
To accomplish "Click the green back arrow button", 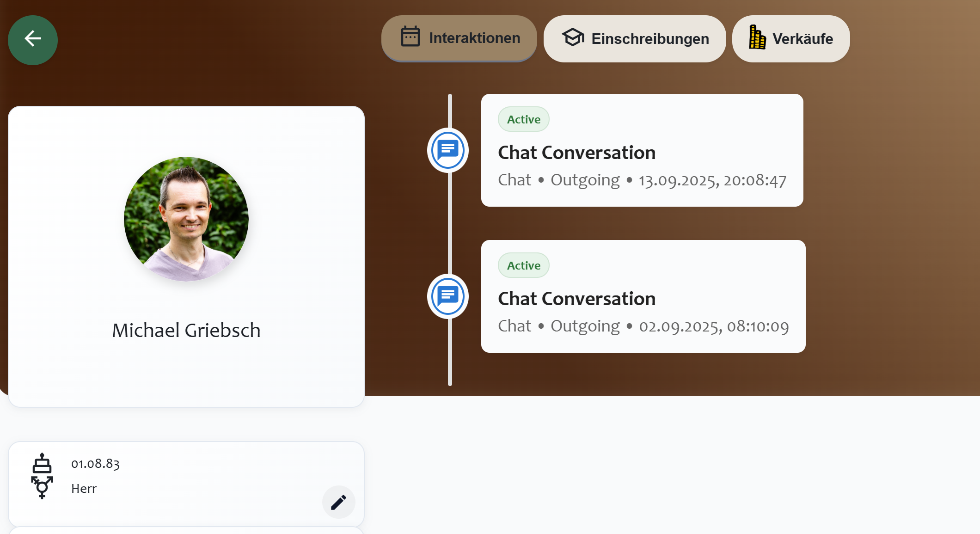I will point(33,40).
